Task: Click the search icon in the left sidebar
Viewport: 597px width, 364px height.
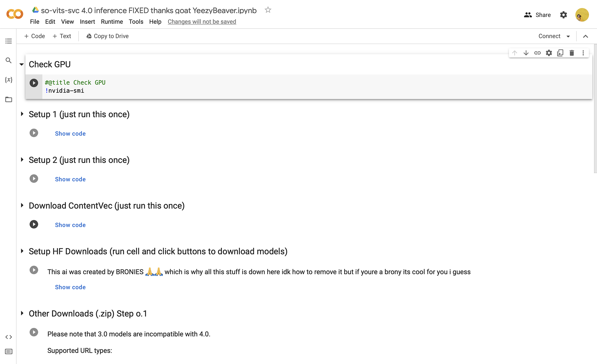Action: click(x=9, y=60)
